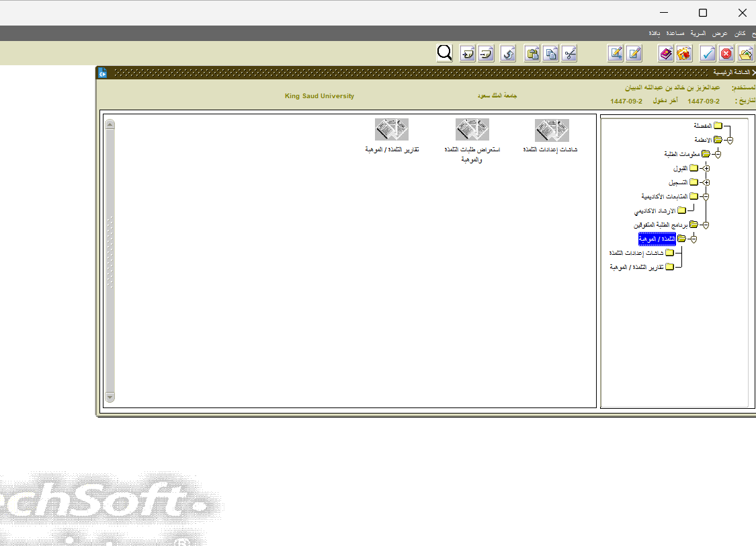Screen dimensions: 756x546
Task: Click the blue checkmark save icon
Action: pyautogui.click(x=708, y=54)
